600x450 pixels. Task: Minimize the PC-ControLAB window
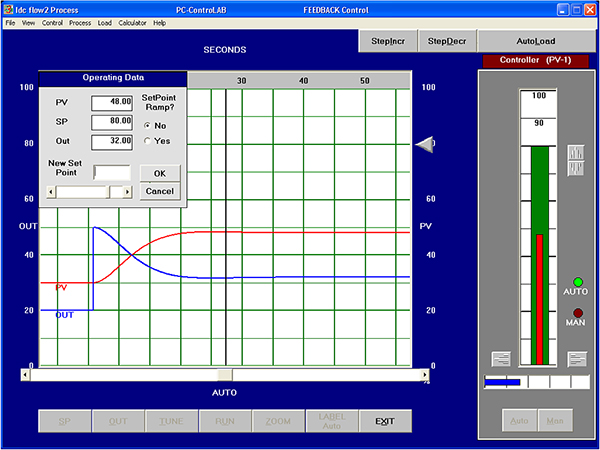click(x=563, y=10)
